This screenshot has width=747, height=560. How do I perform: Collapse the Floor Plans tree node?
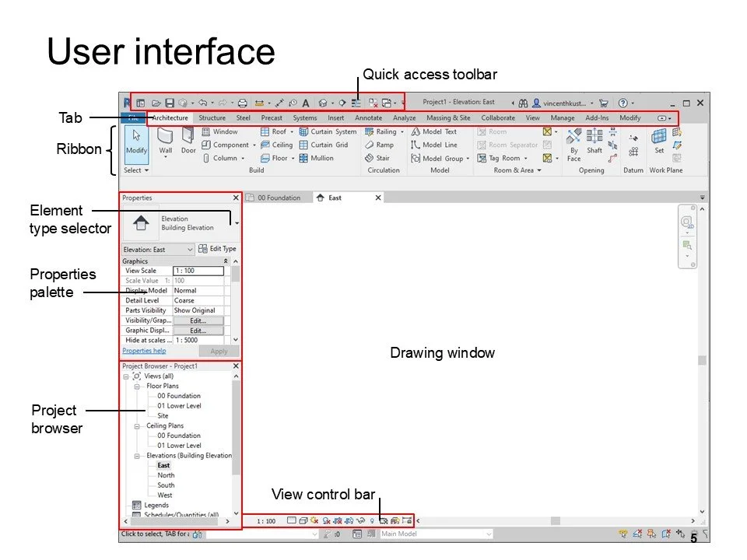click(x=137, y=387)
